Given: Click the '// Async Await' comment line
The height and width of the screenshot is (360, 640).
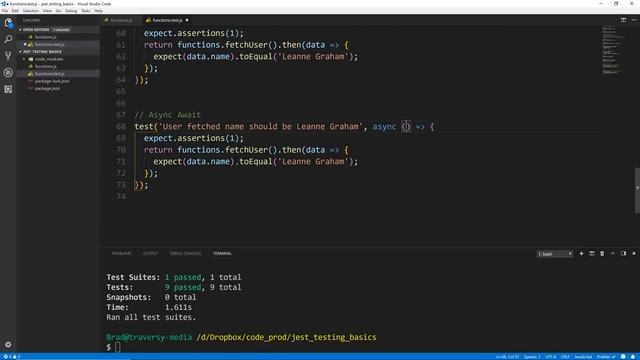Looking at the screenshot, I should point(167,115).
